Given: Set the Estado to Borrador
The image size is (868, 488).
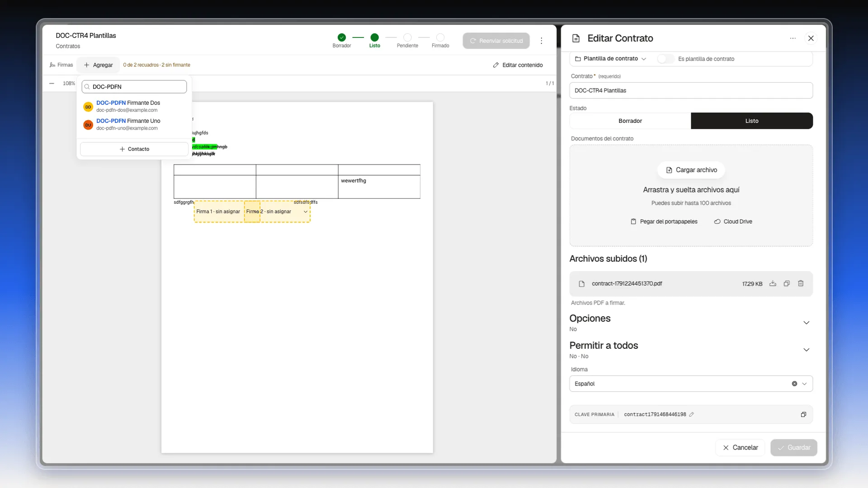Looking at the screenshot, I should [630, 121].
